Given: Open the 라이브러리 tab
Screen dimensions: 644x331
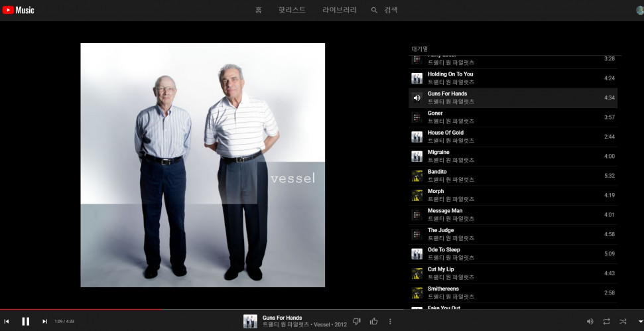Looking at the screenshot, I should coord(340,10).
